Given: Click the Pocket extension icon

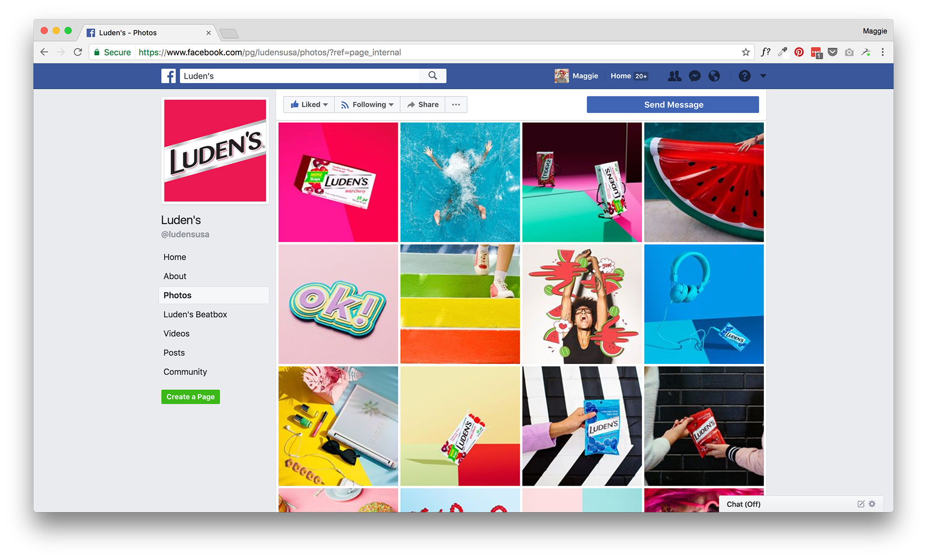Looking at the screenshot, I should pyautogui.click(x=832, y=52).
